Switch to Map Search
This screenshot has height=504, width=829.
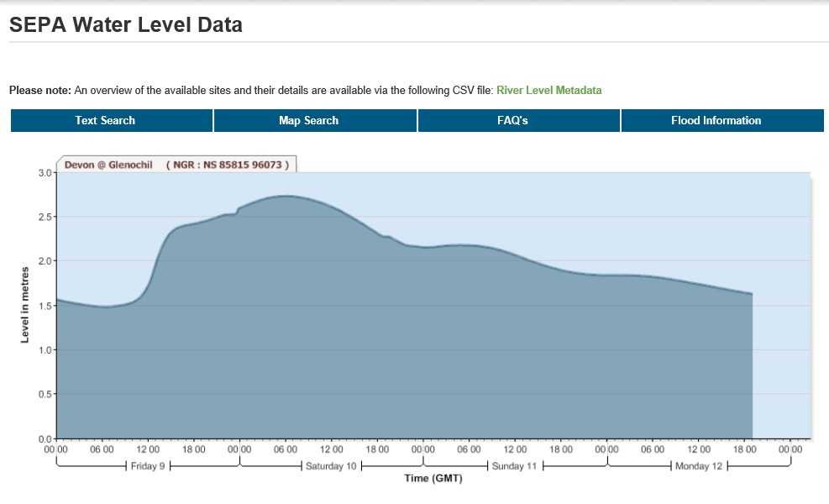(x=308, y=120)
